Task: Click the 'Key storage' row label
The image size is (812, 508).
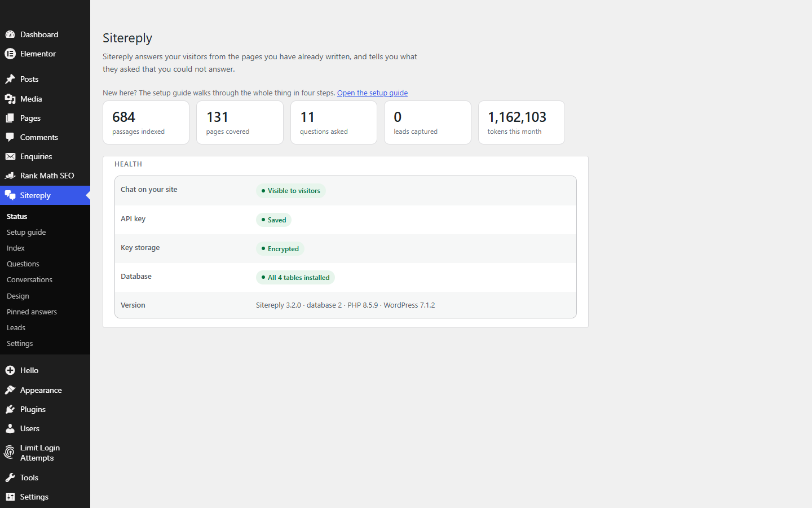Action: point(140,247)
